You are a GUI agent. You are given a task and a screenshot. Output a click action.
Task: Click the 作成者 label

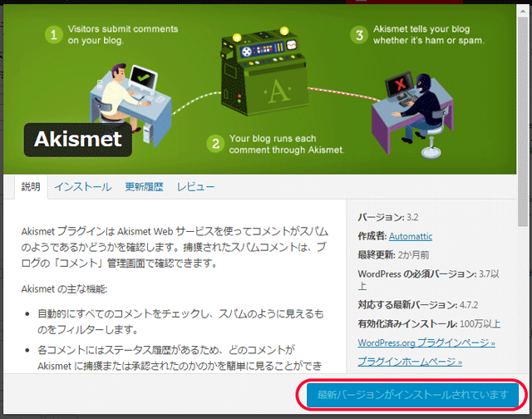pos(372,236)
